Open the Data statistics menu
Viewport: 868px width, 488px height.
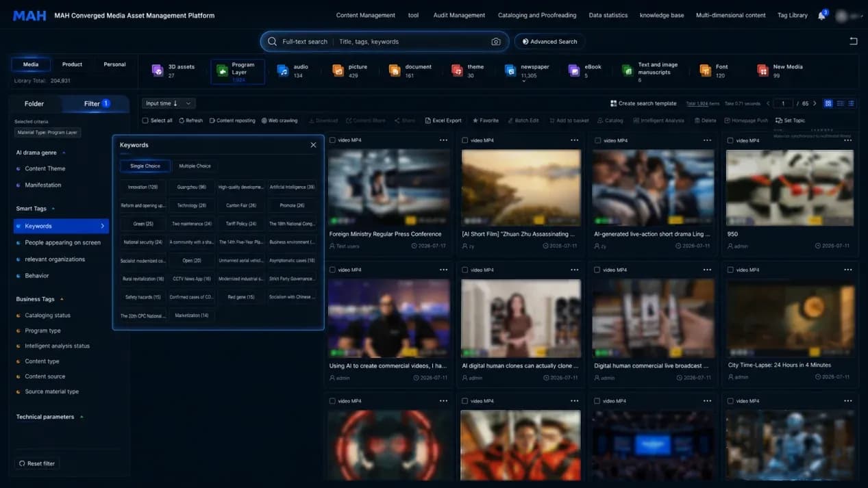[608, 15]
